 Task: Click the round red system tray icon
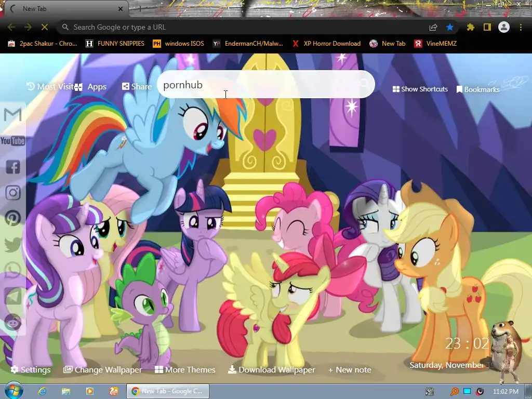tap(480, 392)
